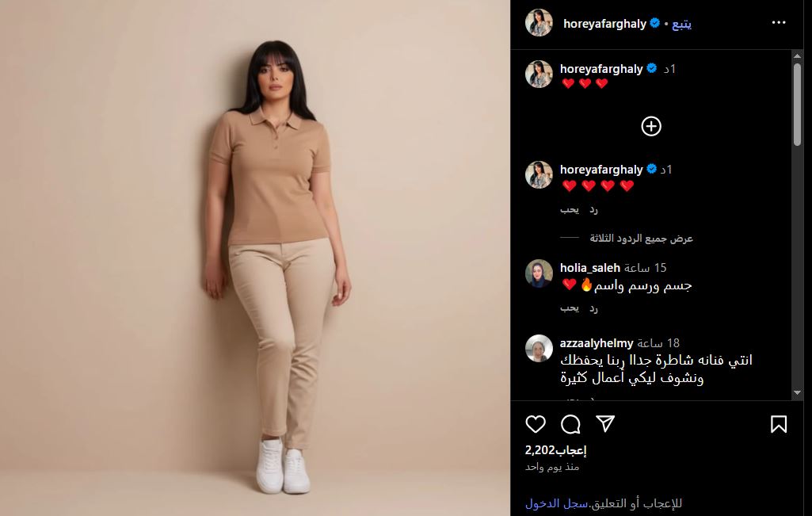Open azzaalyhelmy commenter avatar
The width and height of the screenshot is (812, 516).
[539, 348]
